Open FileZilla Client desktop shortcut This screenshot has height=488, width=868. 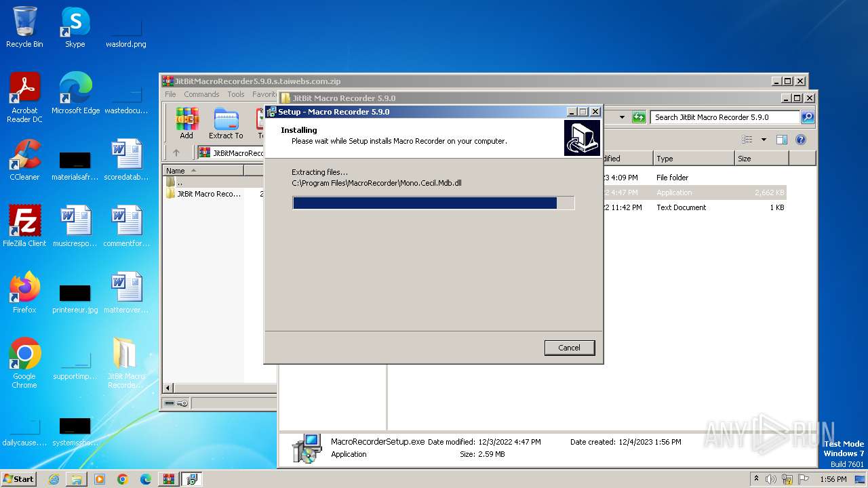24,226
